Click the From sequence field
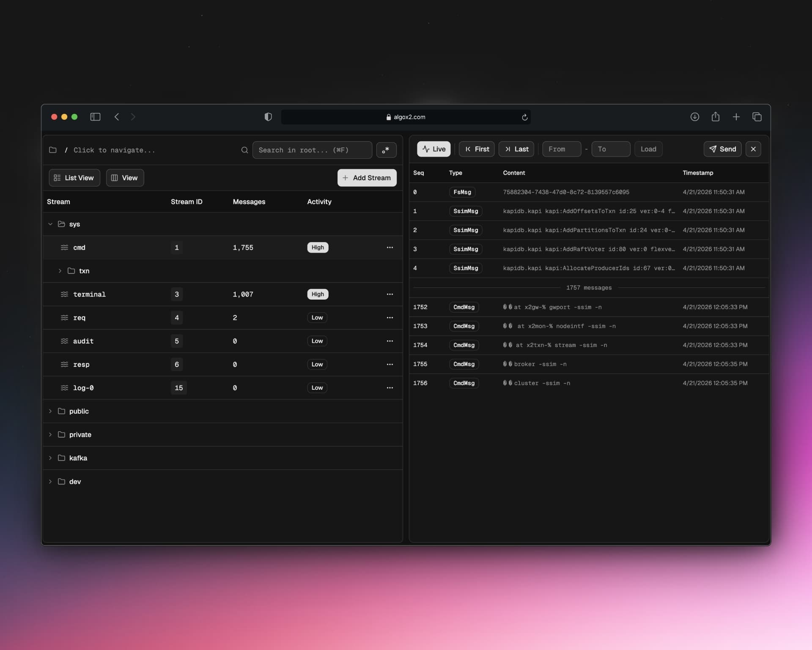Screen dimensions: 812x650 (562, 149)
